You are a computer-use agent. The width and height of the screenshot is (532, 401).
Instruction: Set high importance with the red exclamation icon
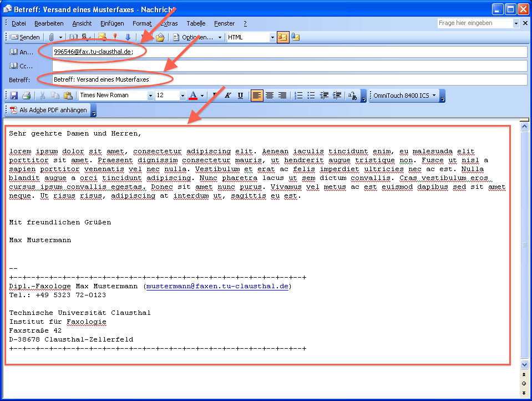pyautogui.click(x=115, y=37)
